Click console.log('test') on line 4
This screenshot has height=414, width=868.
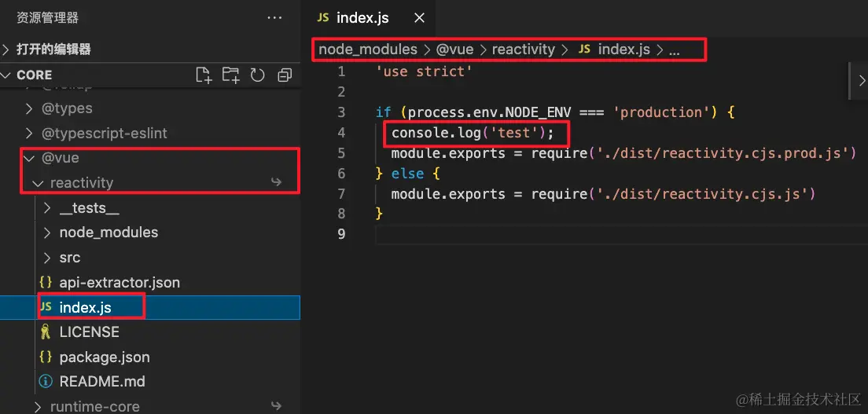point(473,133)
